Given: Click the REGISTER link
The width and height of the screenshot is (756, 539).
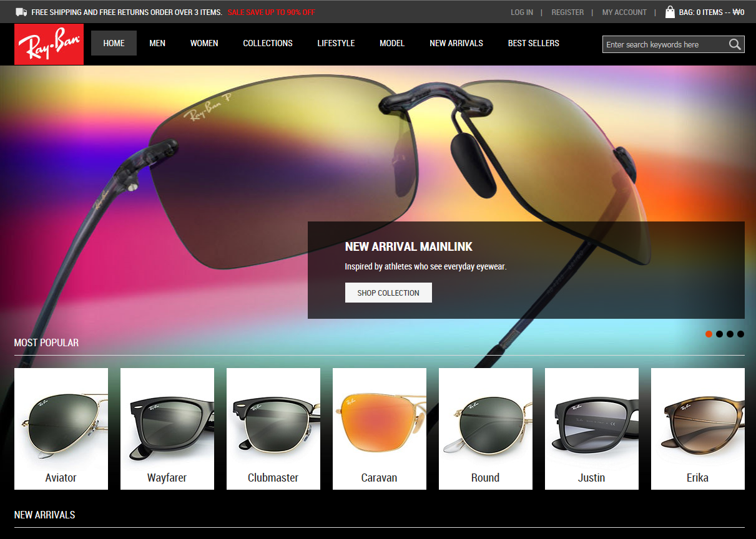Looking at the screenshot, I should (567, 12).
